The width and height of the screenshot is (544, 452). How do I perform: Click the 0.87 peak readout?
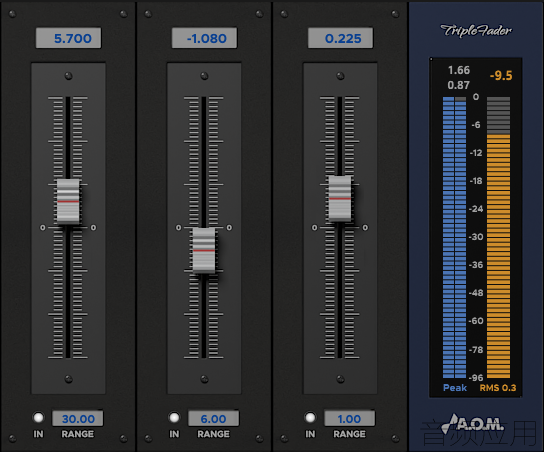tap(459, 85)
